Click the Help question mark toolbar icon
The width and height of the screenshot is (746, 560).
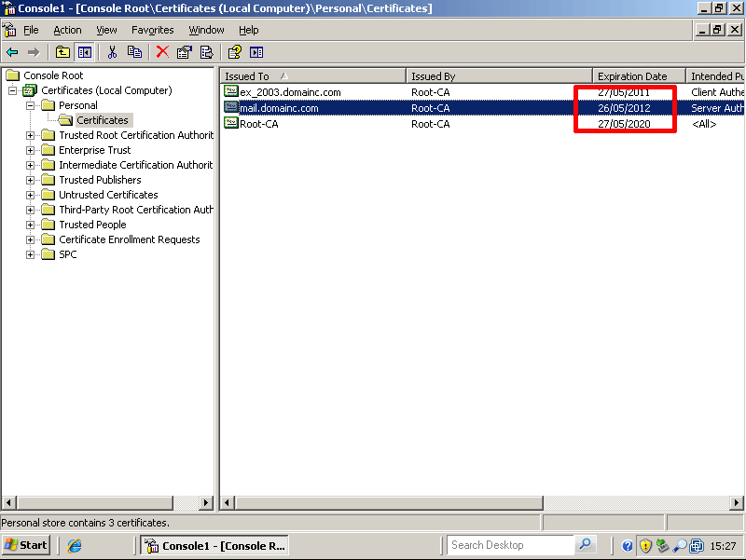click(x=235, y=52)
